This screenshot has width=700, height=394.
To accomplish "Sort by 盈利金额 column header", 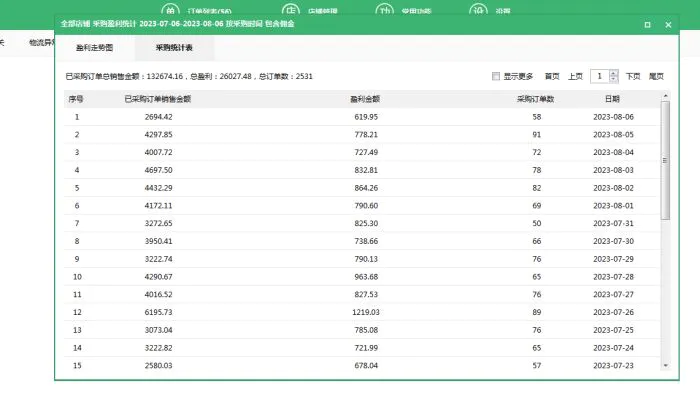I will [365, 99].
